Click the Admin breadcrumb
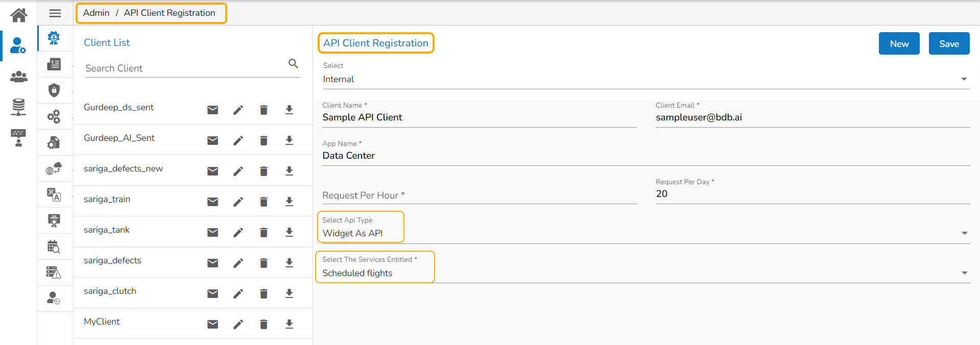980x345 pixels. [96, 13]
